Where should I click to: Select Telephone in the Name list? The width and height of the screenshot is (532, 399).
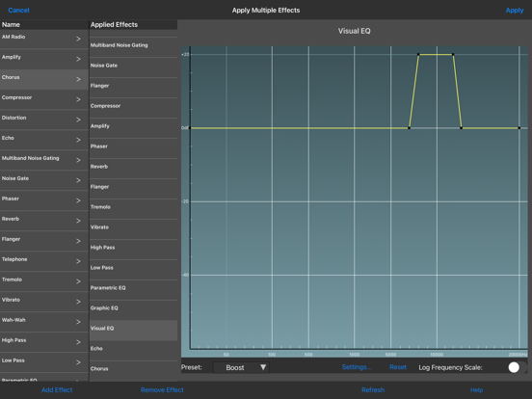point(44,261)
